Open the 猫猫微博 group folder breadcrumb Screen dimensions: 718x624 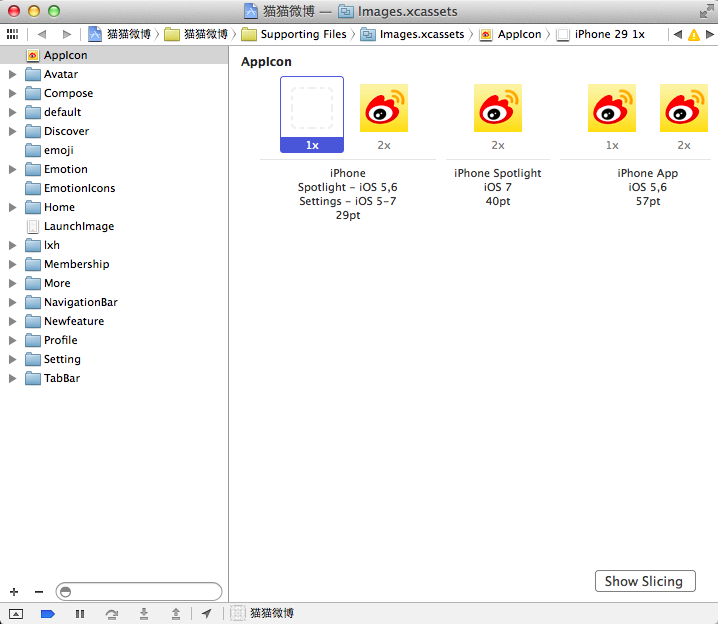(x=196, y=34)
